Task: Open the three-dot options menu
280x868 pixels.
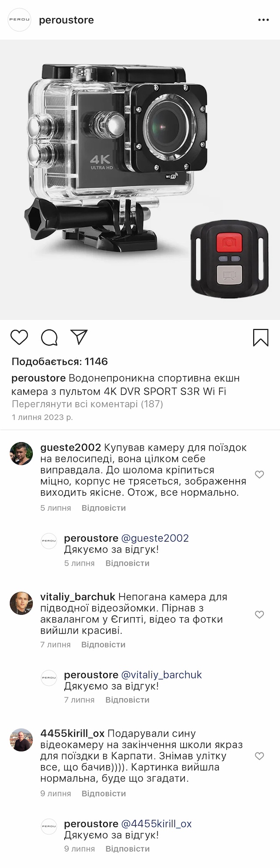Action: (x=263, y=20)
